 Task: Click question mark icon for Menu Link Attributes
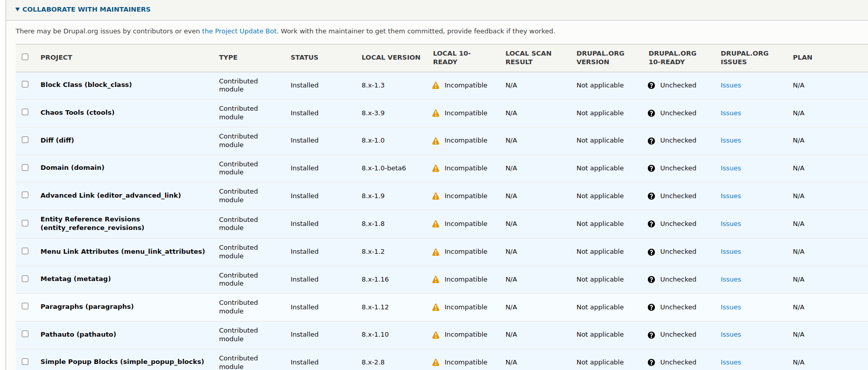coord(651,252)
